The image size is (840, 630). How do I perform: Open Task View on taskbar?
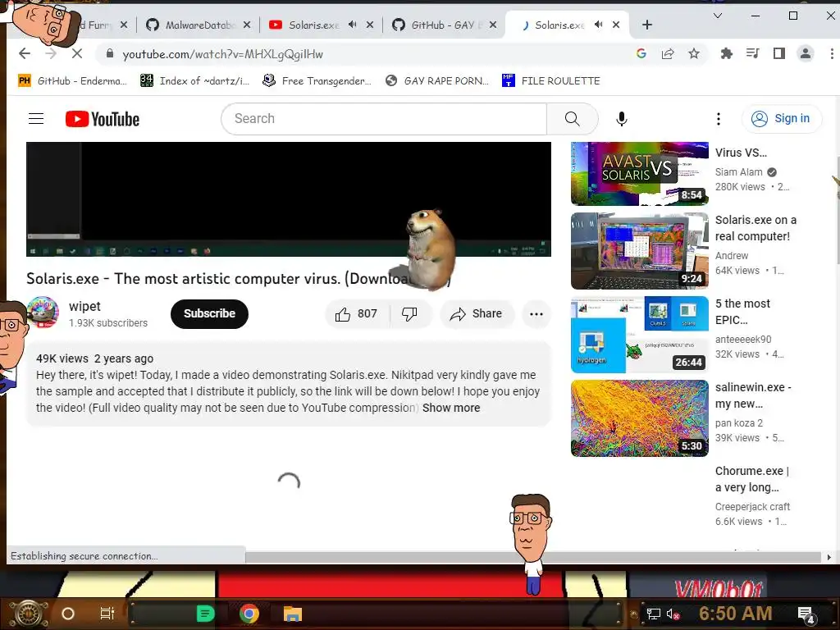coord(107,614)
